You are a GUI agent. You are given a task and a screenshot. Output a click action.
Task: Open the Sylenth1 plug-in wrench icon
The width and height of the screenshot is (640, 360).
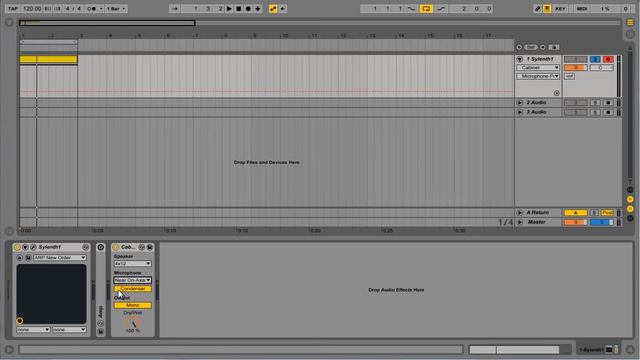[x=33, y=247]
